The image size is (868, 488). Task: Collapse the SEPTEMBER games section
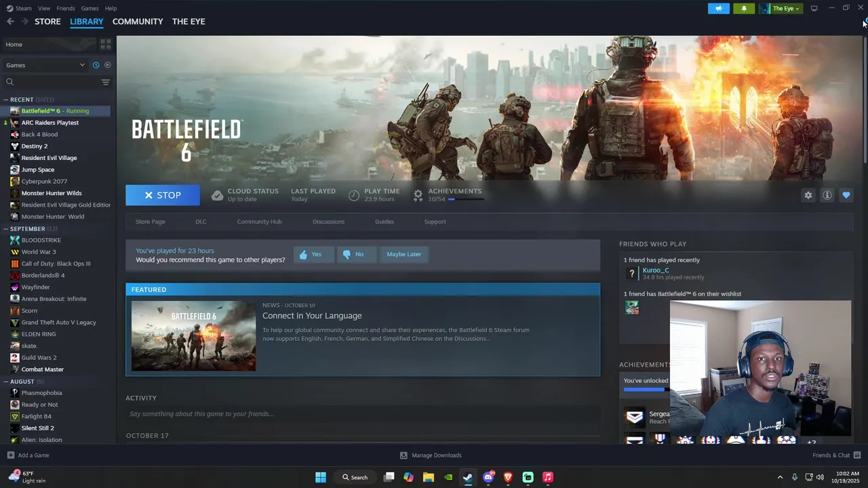coord(6,229)
